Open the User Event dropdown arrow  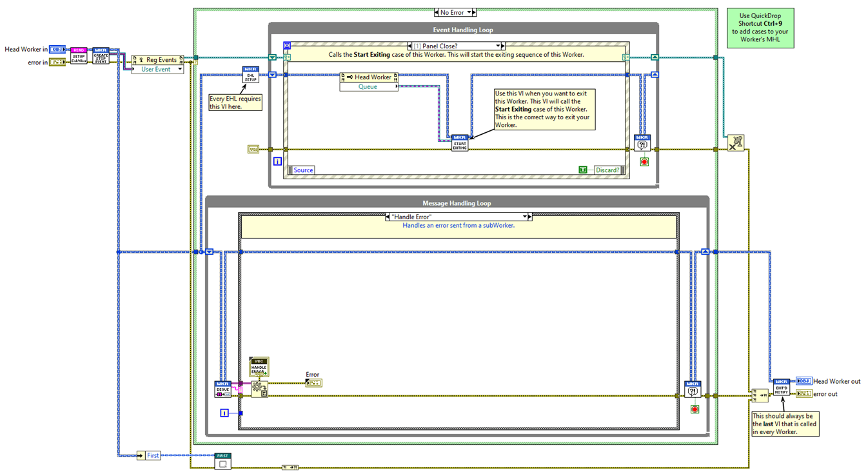(180, 70)
